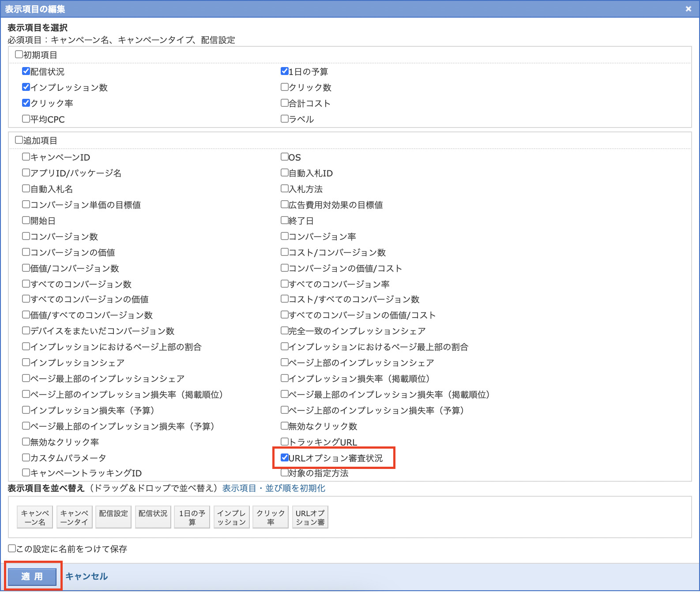Enable the 入札方法 checkbox
The height and width of the screenshot is (592, 700).
(x=285, y=189)
